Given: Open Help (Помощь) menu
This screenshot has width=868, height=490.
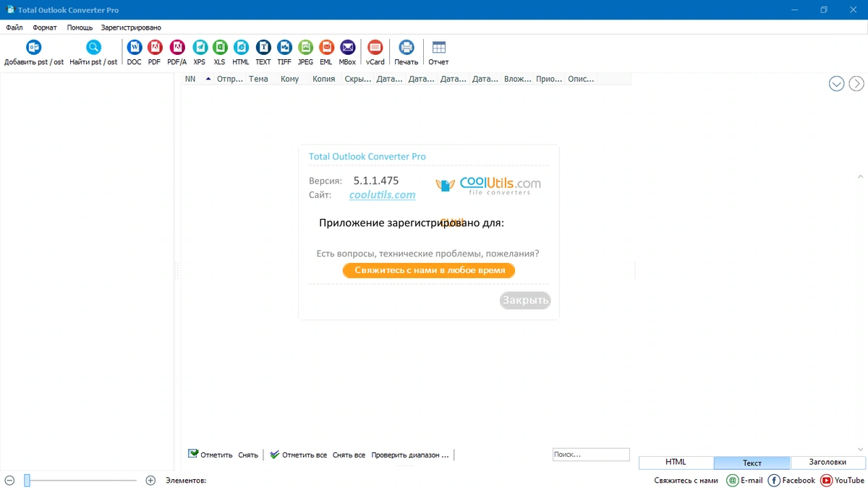Looking at the screenshot, I should [80, 27].
